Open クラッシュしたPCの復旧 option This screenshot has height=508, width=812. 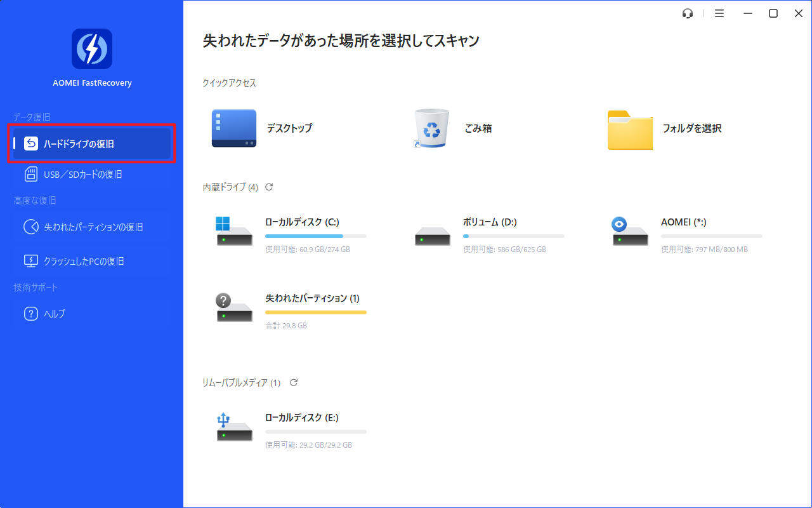click(x=83, y=261)
